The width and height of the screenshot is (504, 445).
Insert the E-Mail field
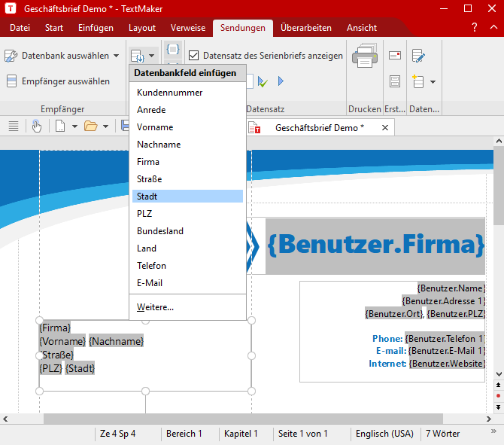pyautogui.click(x=187, y=283)
